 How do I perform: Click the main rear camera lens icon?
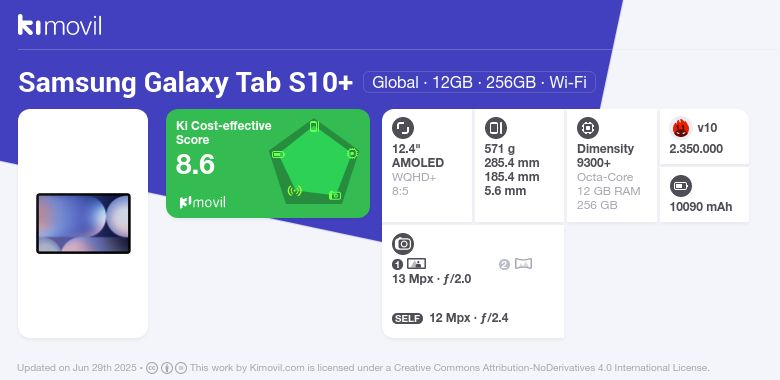point(416,264)
